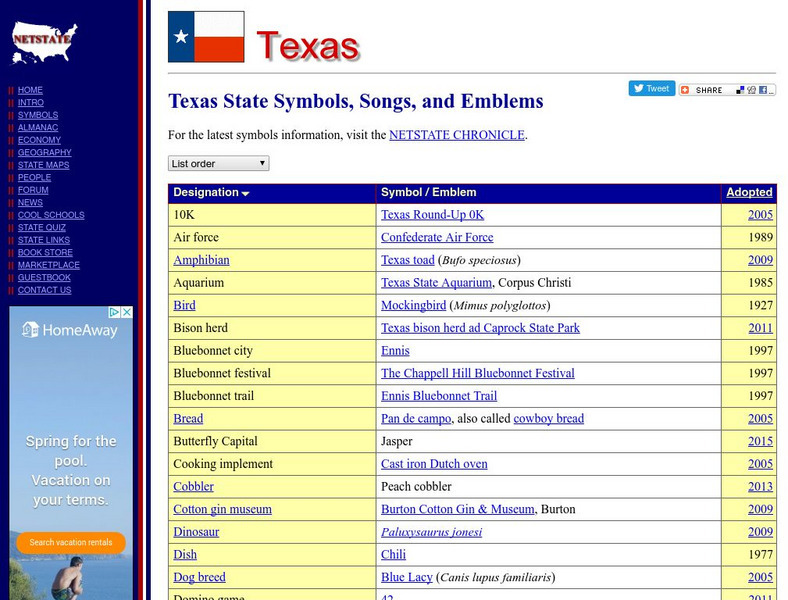Open the Cobbler designation link

tap(193, 486)
